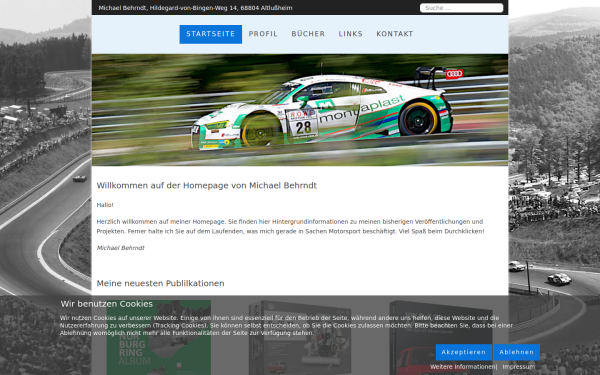Navigate to the Links page

pyautogui.click(x=351, y=34)
